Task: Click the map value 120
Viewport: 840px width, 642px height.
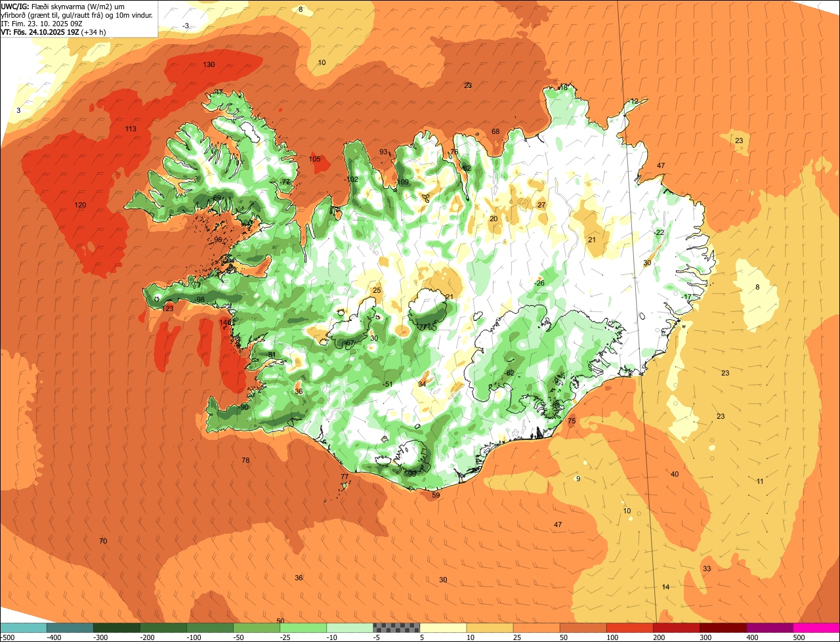Action: [x=80, y=205]
